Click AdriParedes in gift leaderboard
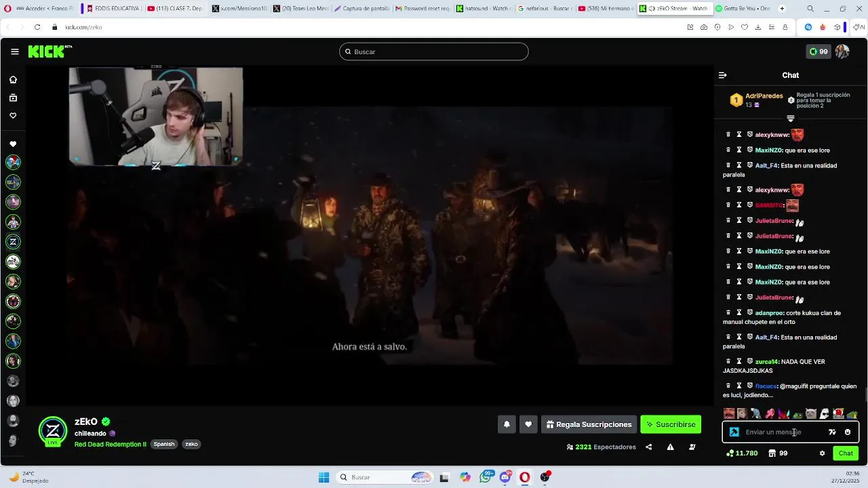 coord(764,96)
